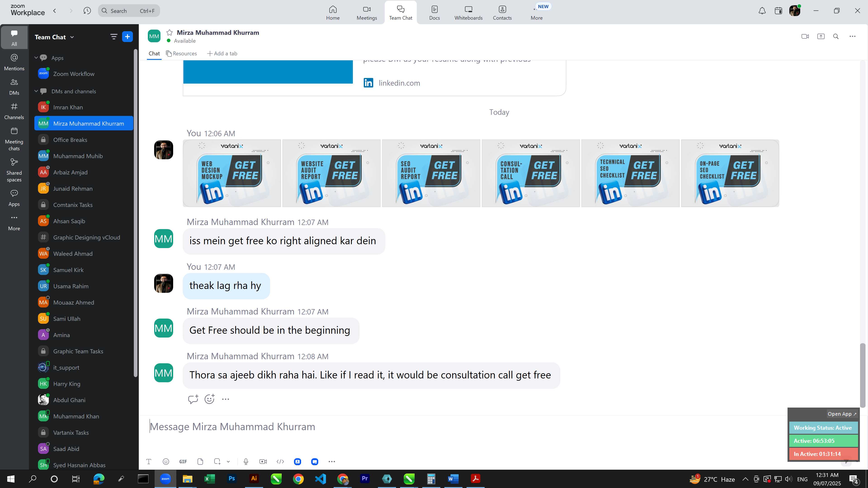Viewport: 868px width, 488px height.
Task: Click the screenshot capture icon
Action: click(x=217, y=462)
